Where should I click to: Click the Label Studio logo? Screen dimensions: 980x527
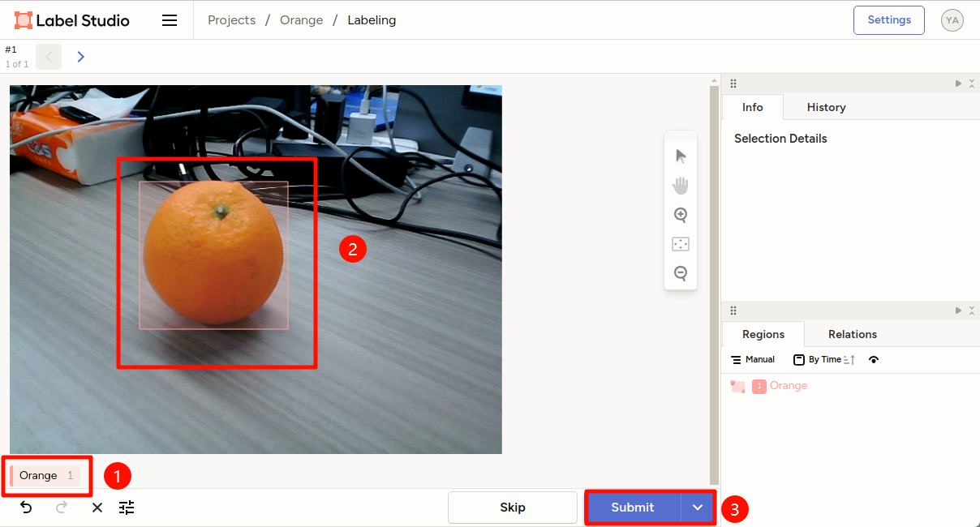pyautogui.click(x=71, y=20)
